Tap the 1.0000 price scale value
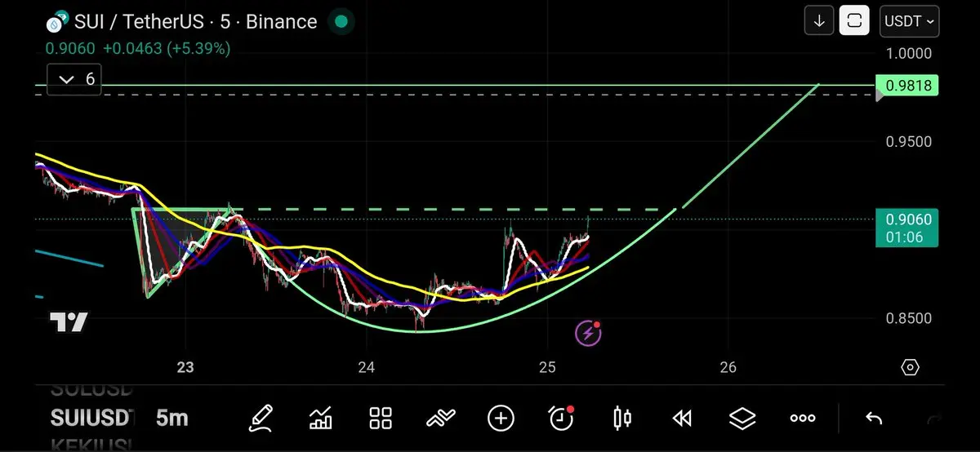Viewport: 980px width, 452px height. (x=908, y=53)
